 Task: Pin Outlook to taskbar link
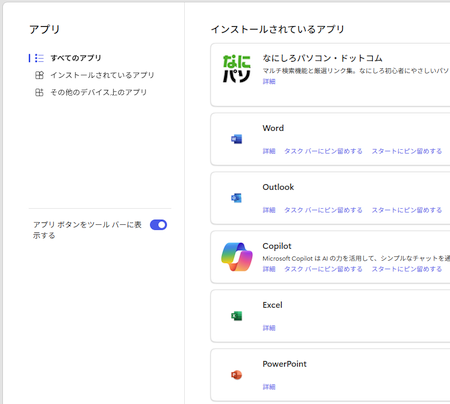pos(323,210)
